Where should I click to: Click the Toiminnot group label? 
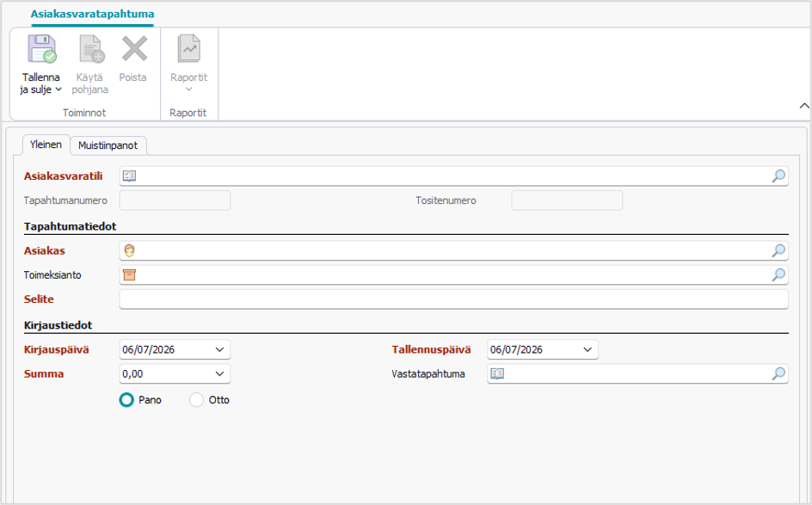click(x=84, y=113)
